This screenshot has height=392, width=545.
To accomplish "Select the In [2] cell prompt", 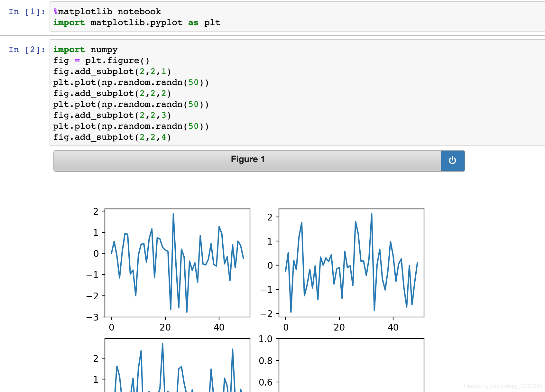I will pyautogui.click(x=27, y=50).
